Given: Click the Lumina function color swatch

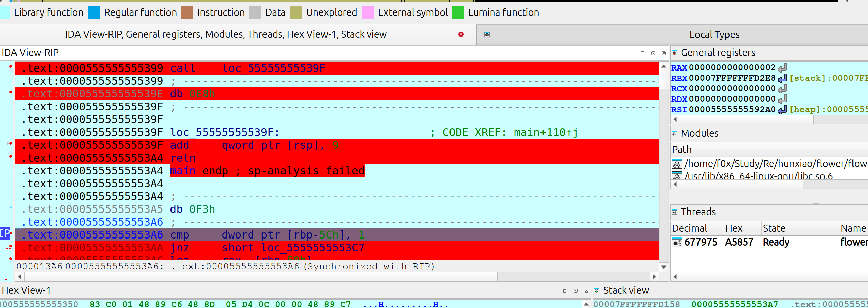Looking at the screenshot, I should click(458, 12).
